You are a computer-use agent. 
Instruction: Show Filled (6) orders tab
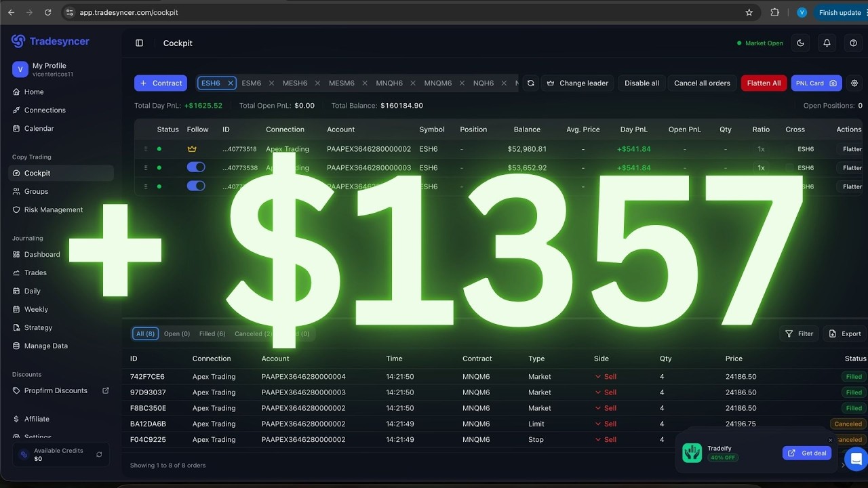212,334
